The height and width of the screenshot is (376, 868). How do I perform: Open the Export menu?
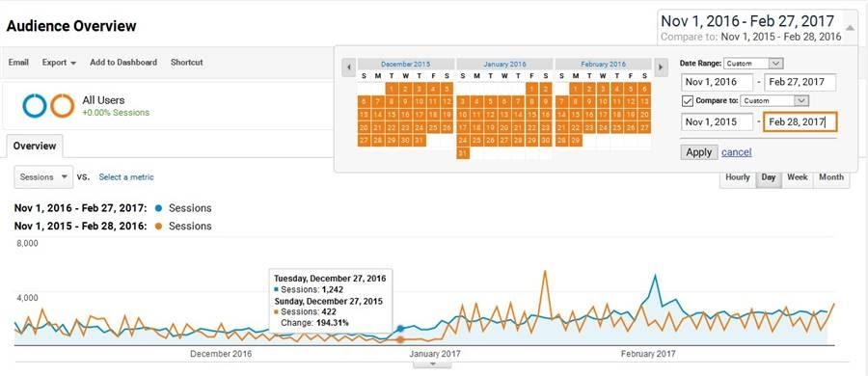pyautogui.click(x=59, y=63)
